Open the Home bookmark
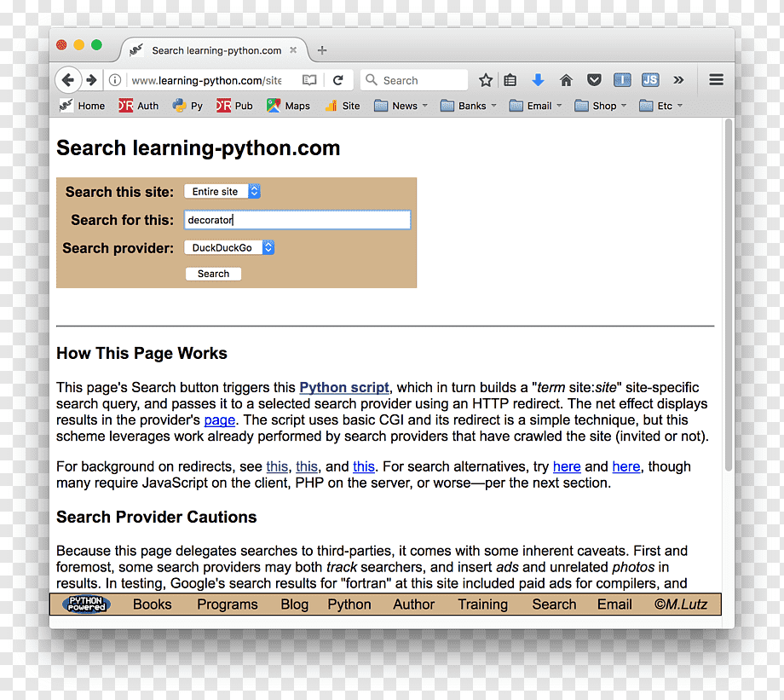784x700 pixels. (x=83, y=106)
